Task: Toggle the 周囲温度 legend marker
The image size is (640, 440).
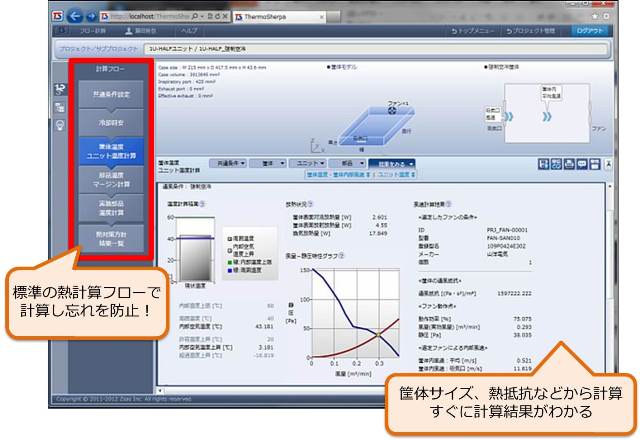Action: [230, 238]
